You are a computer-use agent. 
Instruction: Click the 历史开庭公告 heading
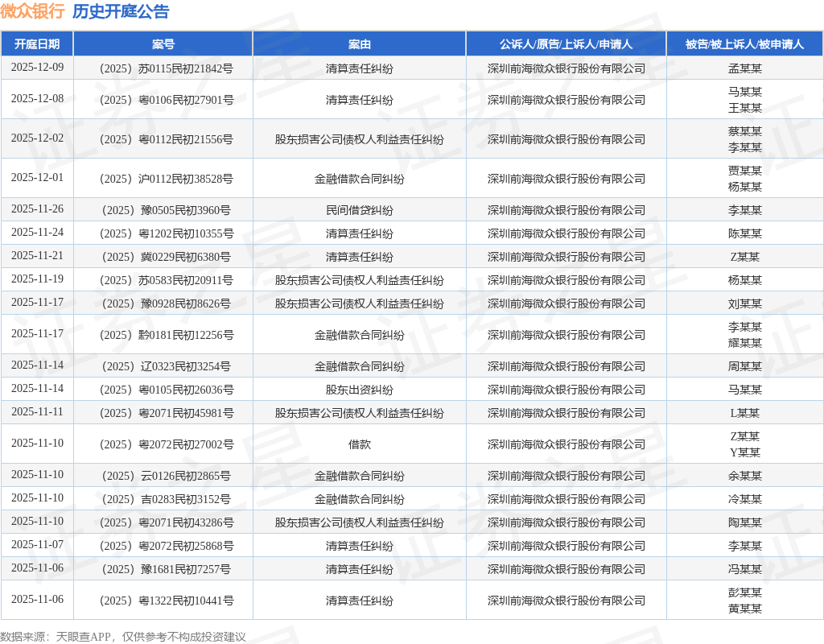tap(121, 11)
